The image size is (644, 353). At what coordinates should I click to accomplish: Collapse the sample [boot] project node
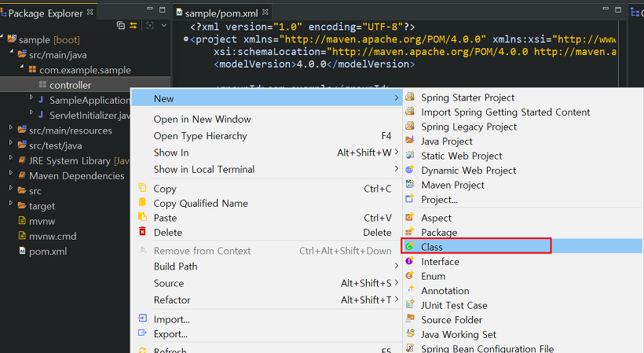[2, 38]
